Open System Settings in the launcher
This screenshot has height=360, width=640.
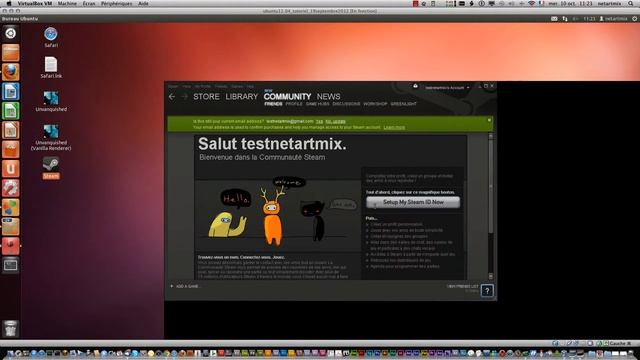coord(11,188)
